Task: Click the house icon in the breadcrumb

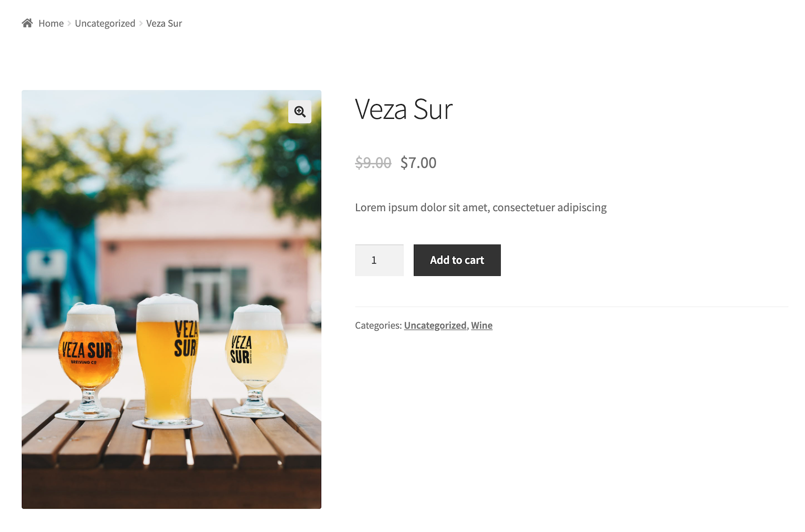Action: pyautogui.click(x=27, y=23)
